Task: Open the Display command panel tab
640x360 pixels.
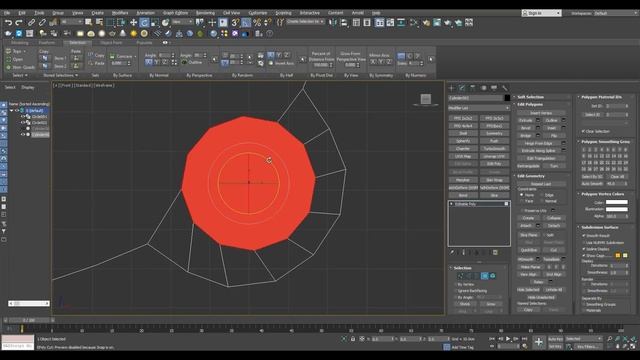Action: (x=494, y=88)
